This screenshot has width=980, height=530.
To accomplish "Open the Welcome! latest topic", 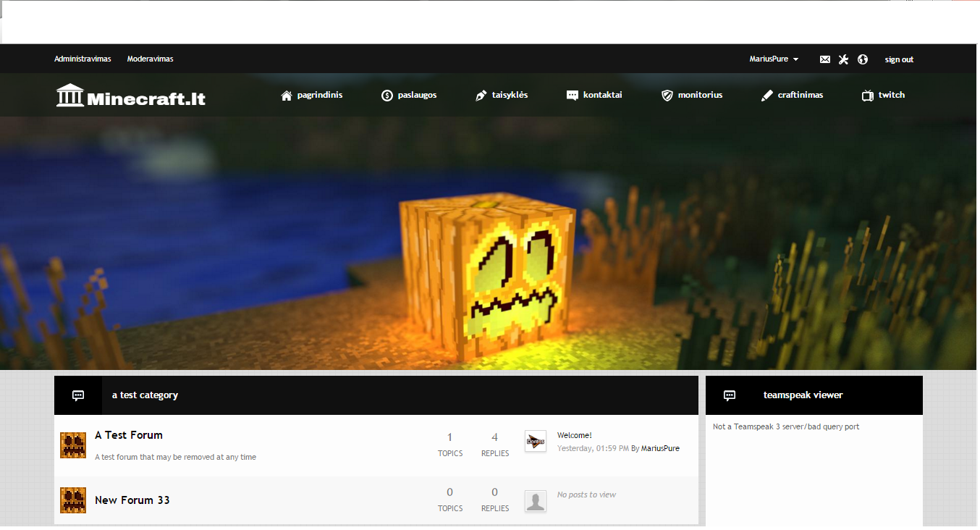I will [575, 435].
